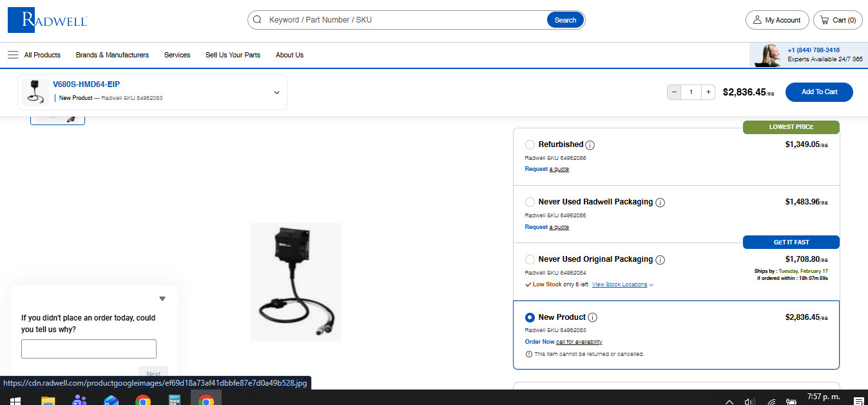Decrease quantity with the minus button

675,92
